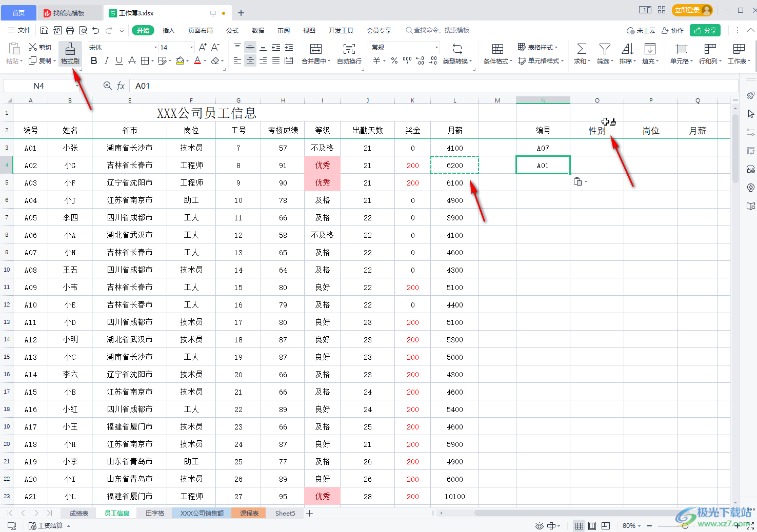Apply thousands separator number format
This screenshot has width=757, height=532.
pos(407,60)
